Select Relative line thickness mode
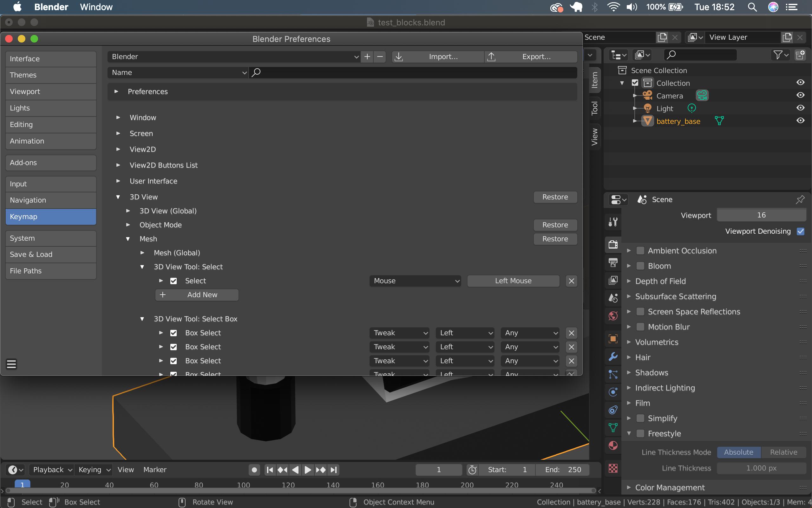 (783, 452)
